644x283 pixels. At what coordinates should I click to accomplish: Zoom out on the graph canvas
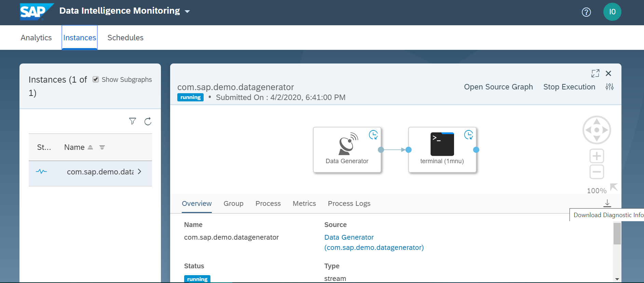click(x=597, y=172)
